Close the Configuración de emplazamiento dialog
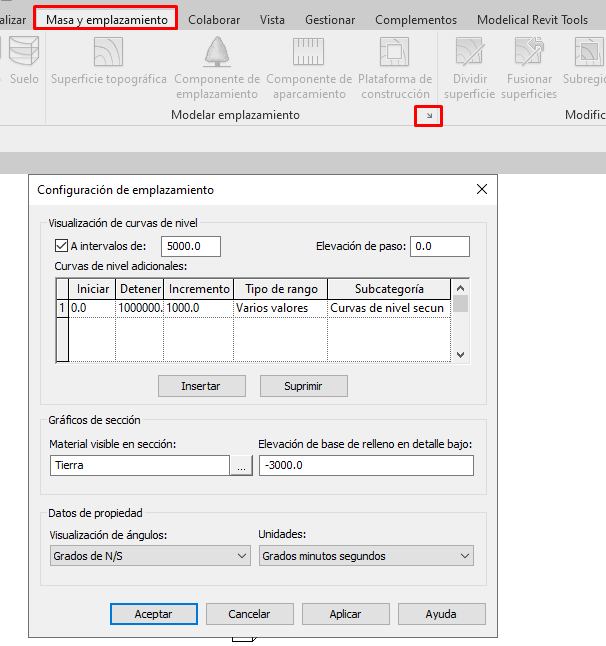The width and height of the screenshot is (606, 646). (482, 190)
